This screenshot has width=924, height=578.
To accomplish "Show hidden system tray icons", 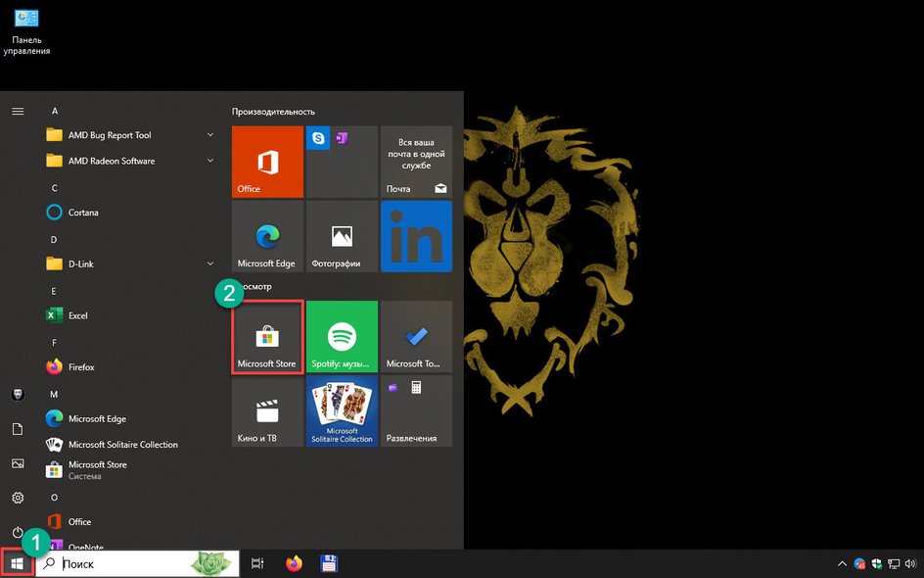I will point(842,564).
